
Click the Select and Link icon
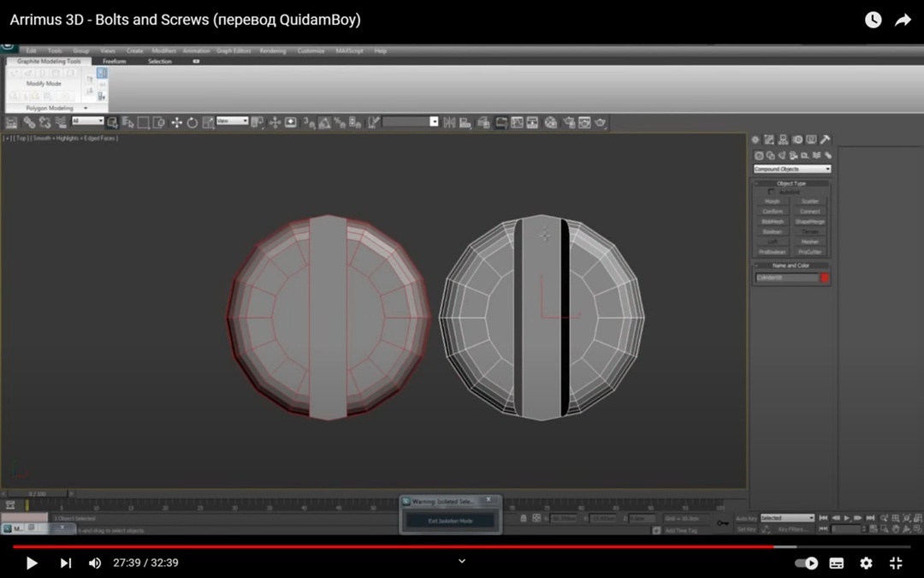29,122
